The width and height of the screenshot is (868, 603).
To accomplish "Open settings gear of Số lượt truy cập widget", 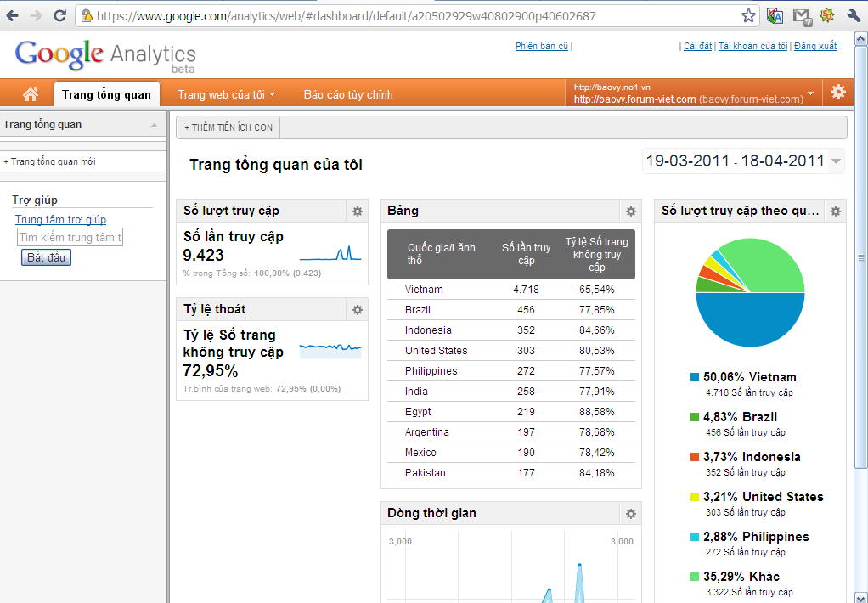I will (358, 211).
